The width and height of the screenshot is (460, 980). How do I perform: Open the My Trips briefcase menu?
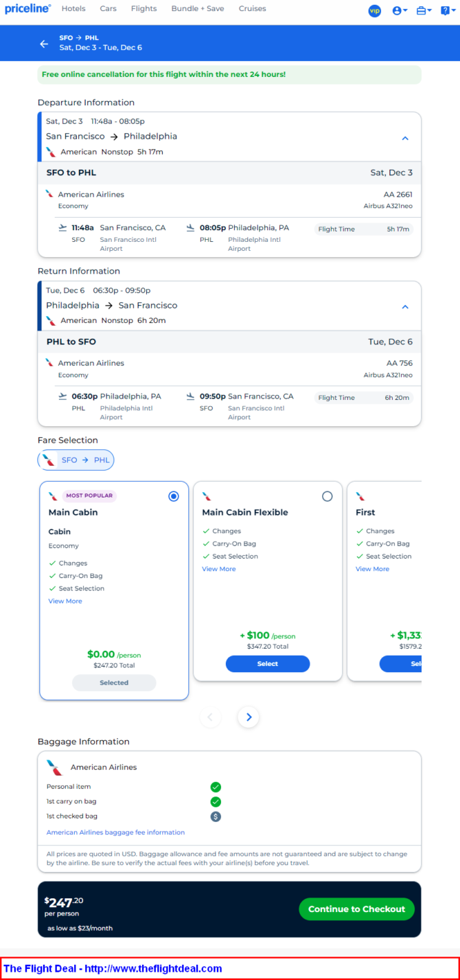pyautogui.click(x=424, y=11)
